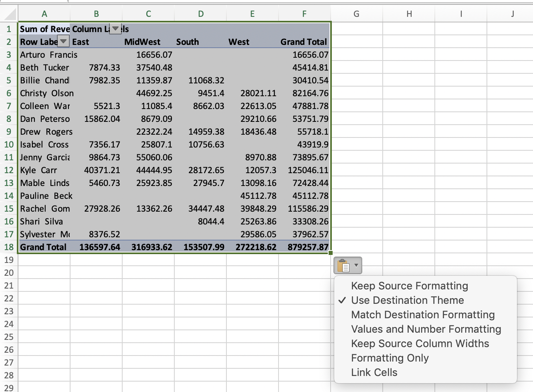533x392 pixels.
Task: Select the Drew Rogers row label
Action: (44, 131)
